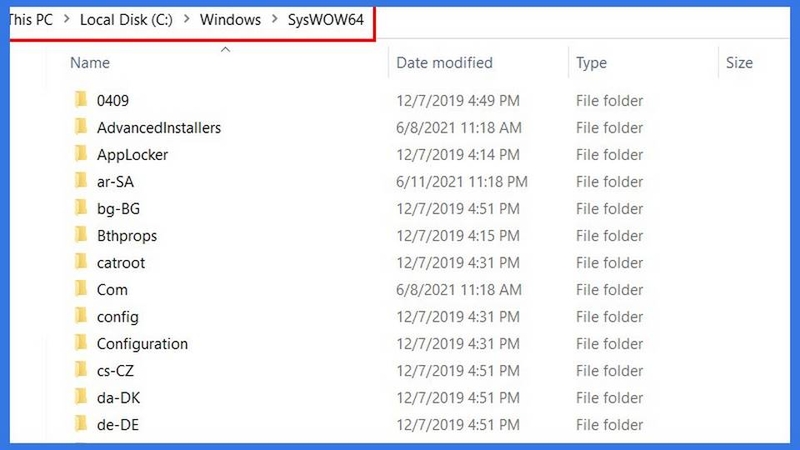Select the catroot folder icon

[81, 262]
